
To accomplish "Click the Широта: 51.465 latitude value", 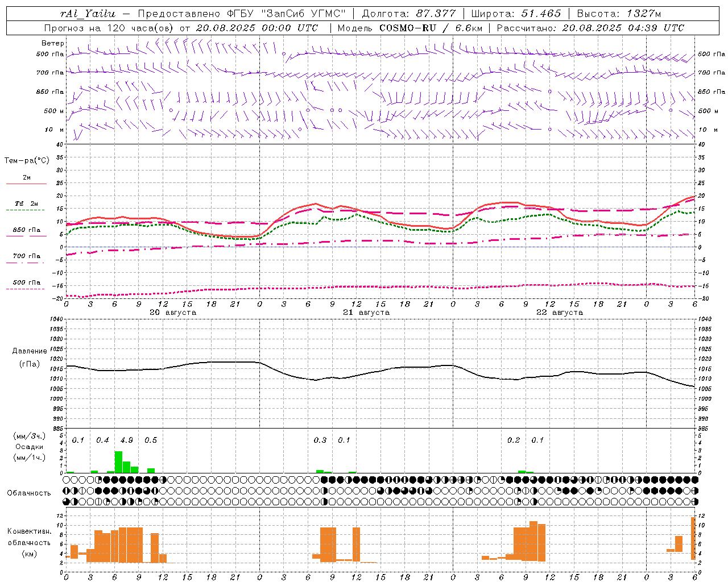I will point(516,14).
